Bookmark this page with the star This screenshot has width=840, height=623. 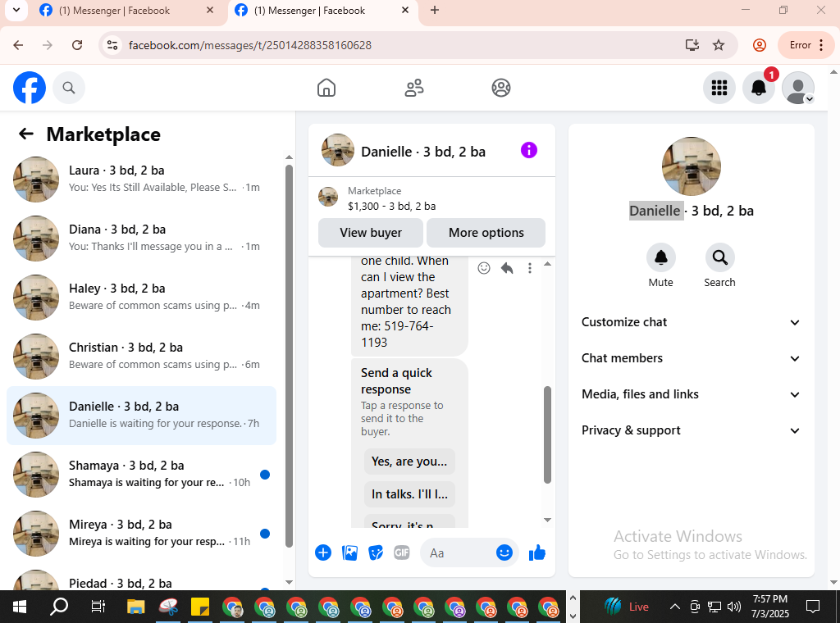pos(719,45)
